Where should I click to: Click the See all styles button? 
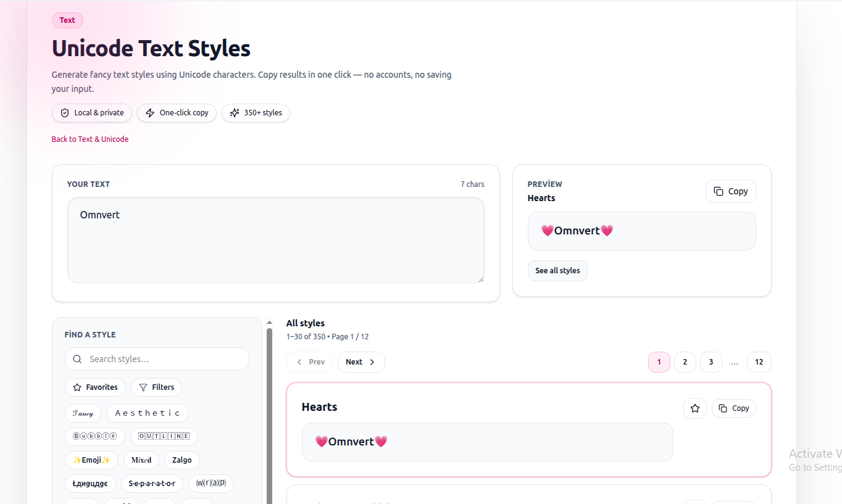557,270
